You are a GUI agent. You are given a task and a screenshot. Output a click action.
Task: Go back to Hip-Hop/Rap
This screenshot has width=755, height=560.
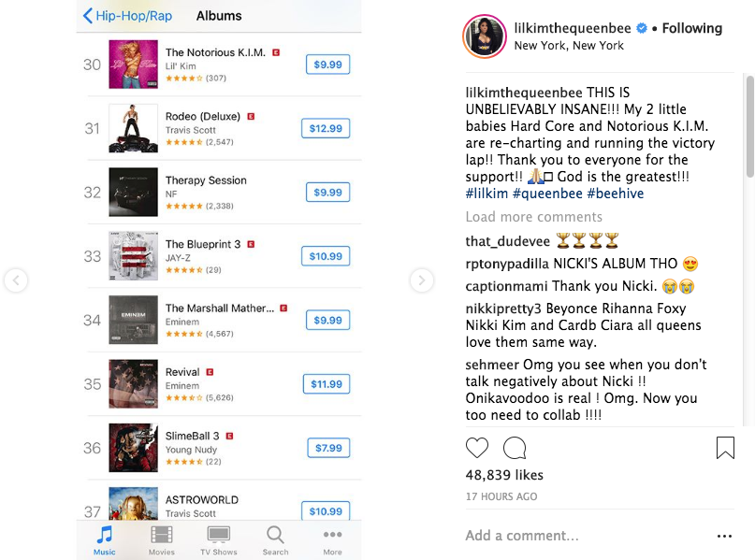tap(128, 16)
